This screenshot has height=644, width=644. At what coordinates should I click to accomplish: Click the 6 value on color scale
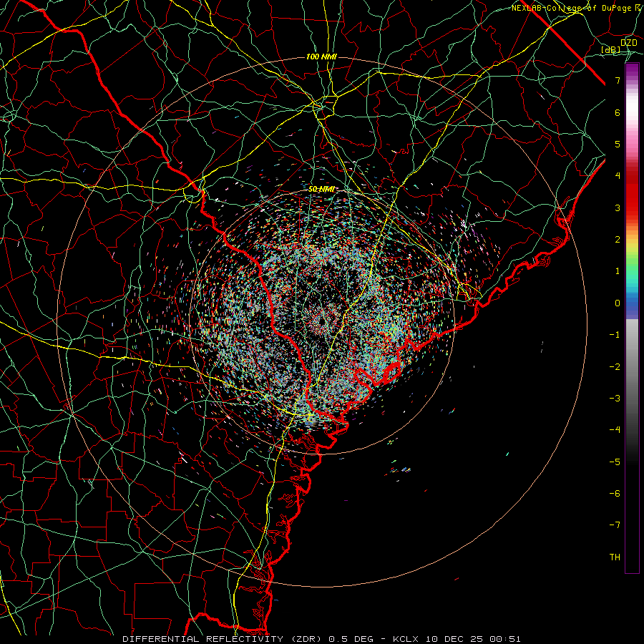click(618, 112)
